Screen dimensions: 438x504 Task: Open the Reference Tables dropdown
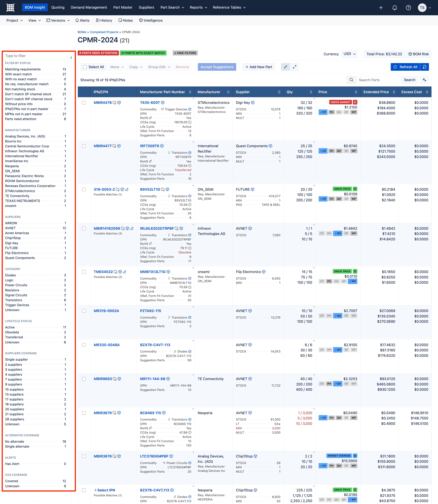pos(229,7)
